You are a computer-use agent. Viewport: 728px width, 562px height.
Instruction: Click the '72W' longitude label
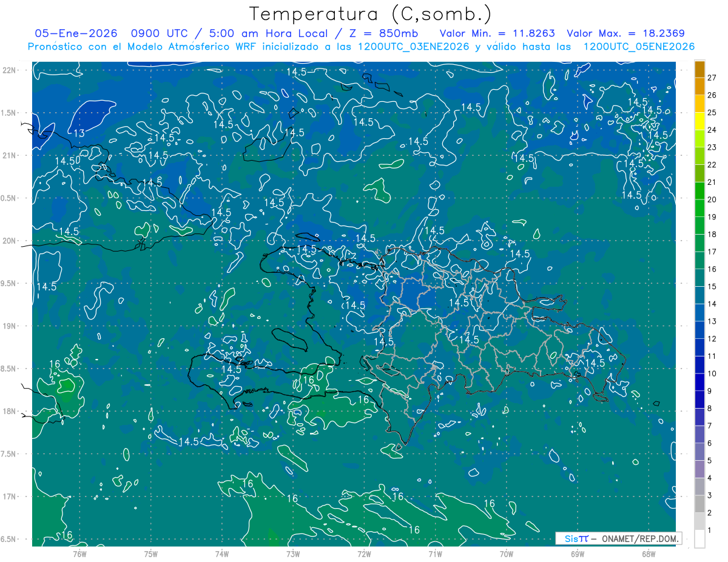pyautogui.click(x=364, y=555)
